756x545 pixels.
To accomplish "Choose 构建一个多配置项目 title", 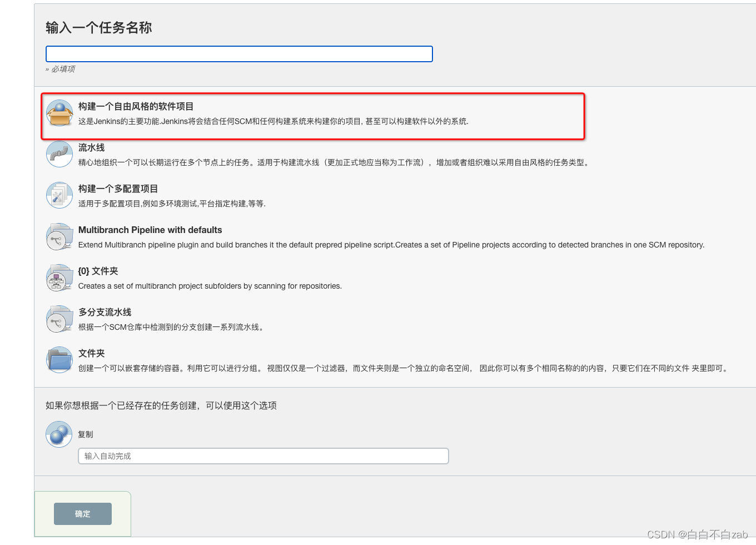I will (118, 189).
